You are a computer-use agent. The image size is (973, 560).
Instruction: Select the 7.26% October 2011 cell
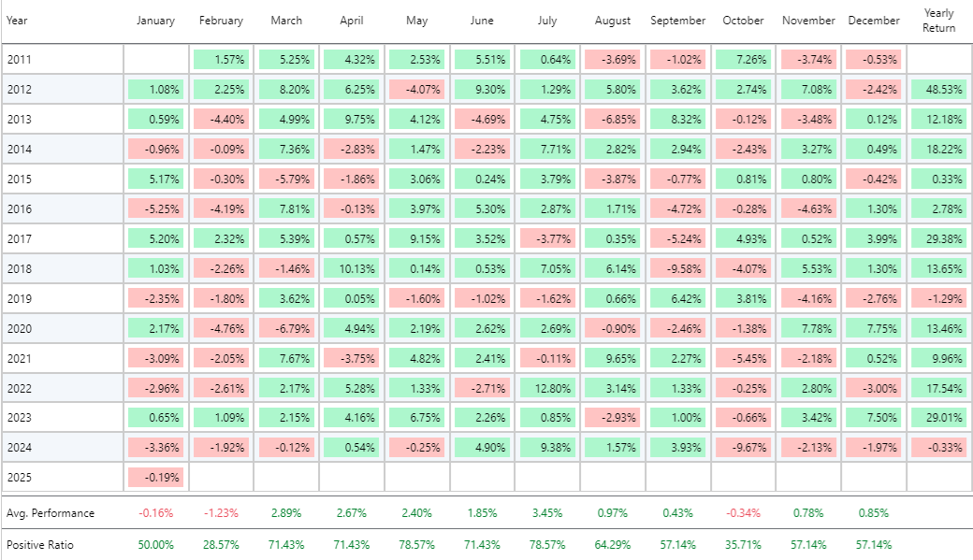[744, 60]
